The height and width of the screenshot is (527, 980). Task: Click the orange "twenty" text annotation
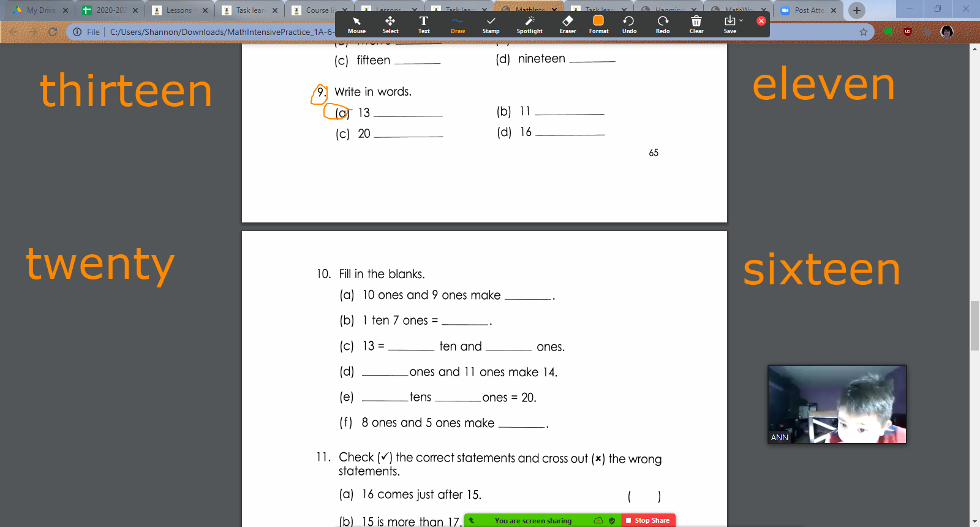click(100, 265)
